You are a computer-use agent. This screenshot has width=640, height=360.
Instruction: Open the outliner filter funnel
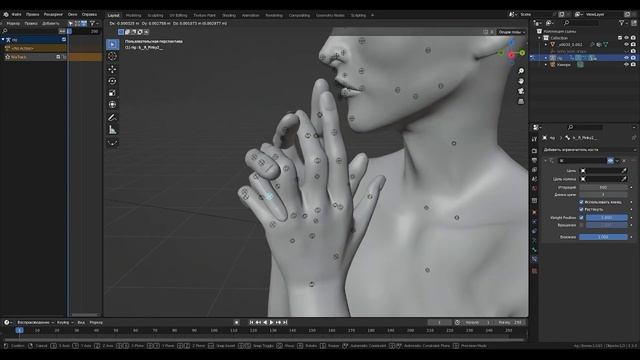621,23
